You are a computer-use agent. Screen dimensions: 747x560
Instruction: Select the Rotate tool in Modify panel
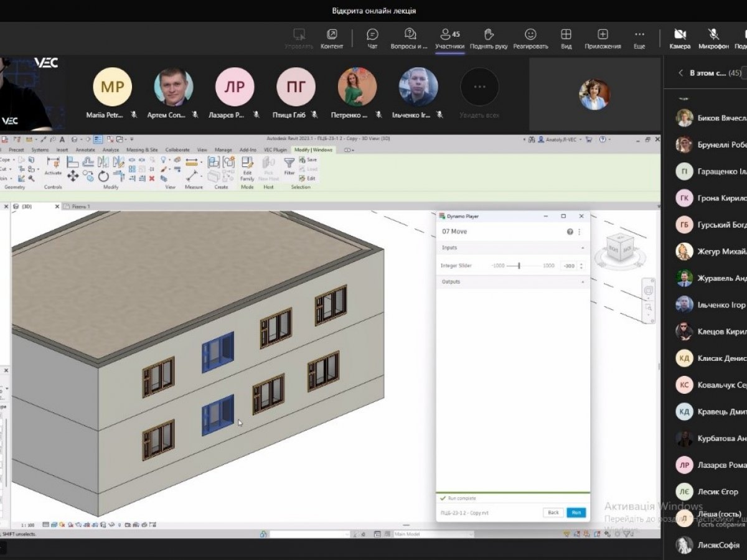tap(103, 177)
